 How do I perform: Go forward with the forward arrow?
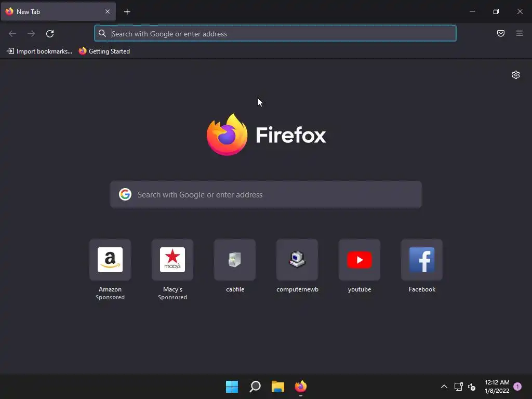click(x=31, y=34)
